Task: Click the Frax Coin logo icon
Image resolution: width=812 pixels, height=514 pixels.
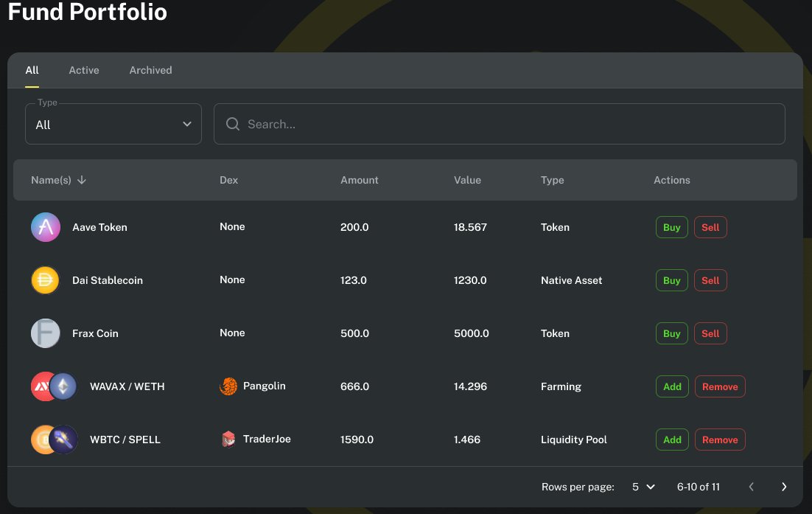Action: pyautogui.click(x=46, y=333)
